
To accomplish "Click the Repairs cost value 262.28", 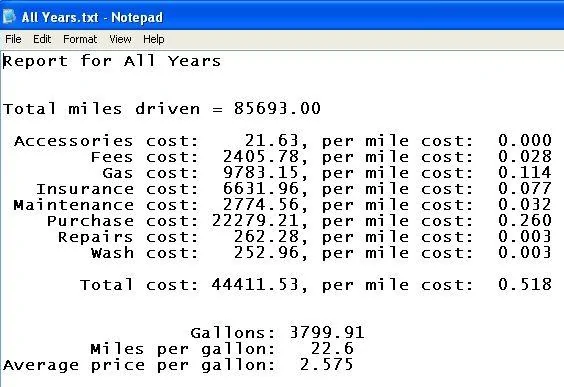I will pos(266,236).
